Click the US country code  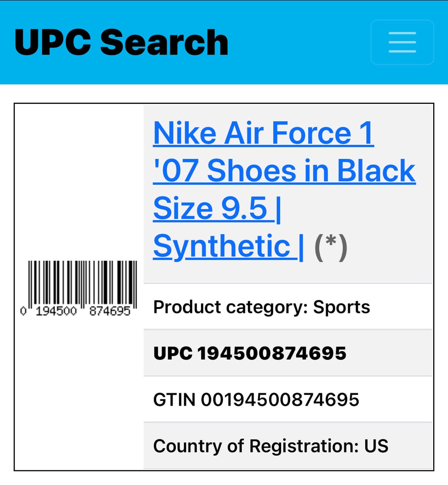pos(376,446)
